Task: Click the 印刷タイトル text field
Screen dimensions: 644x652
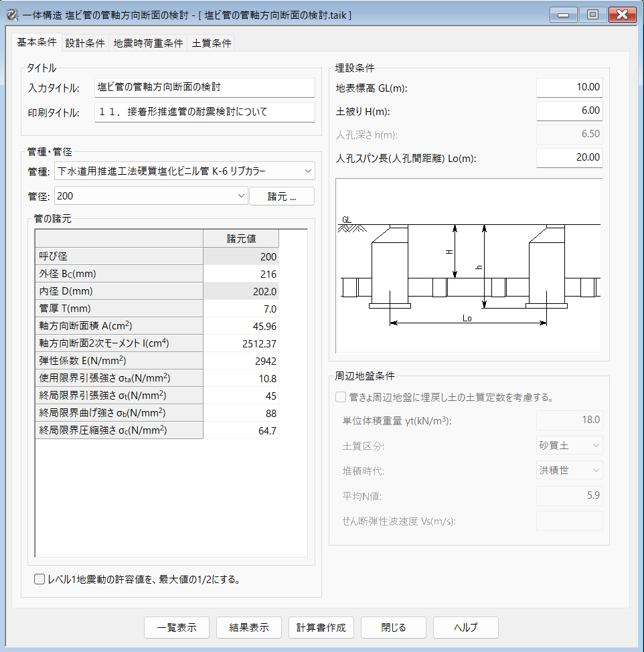Action: pos(204,112)
